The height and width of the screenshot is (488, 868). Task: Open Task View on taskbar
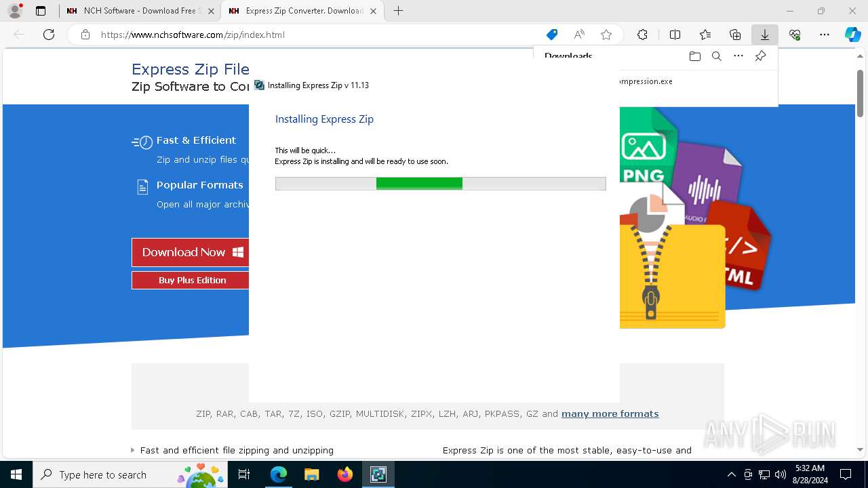pyautogui.click(x=244, y=474)
